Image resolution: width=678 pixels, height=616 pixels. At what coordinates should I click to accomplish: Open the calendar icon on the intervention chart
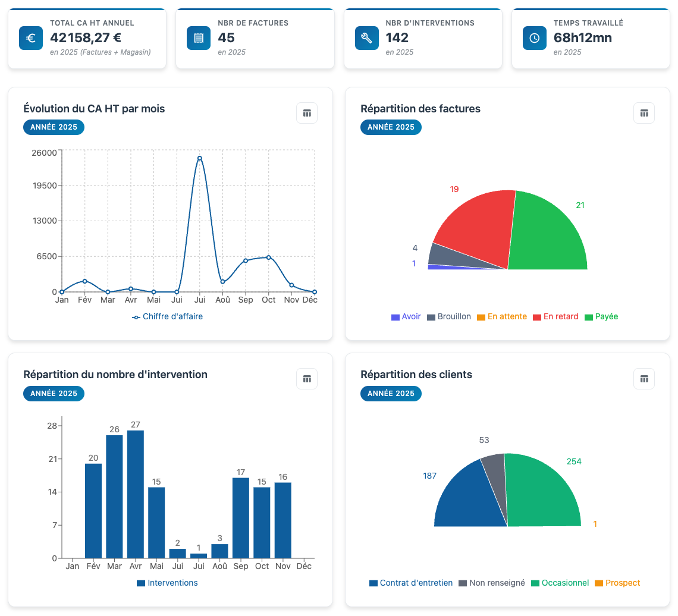click(307, 379)
